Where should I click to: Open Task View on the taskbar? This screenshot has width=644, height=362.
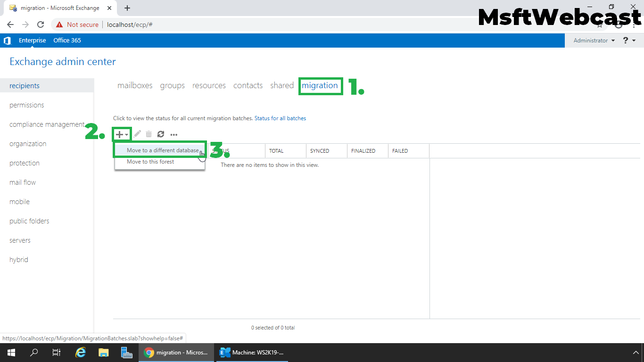point(57,353)
